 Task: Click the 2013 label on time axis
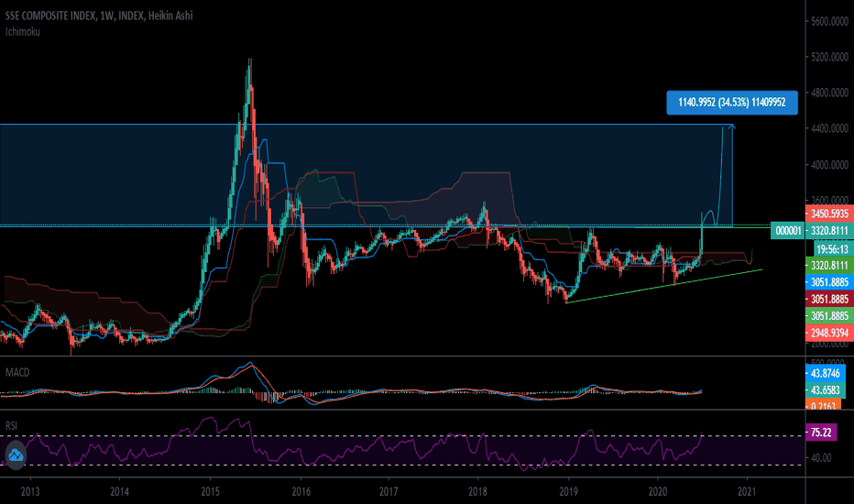click(30, 492)
